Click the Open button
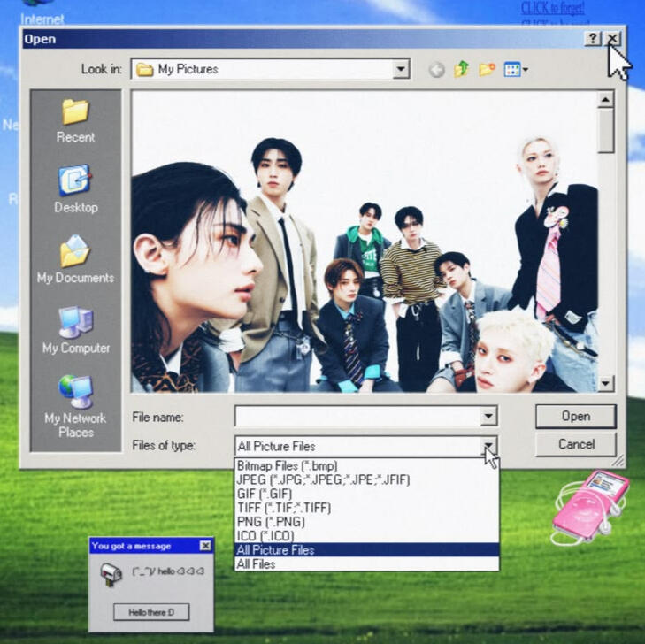The image size is (645, 644). click(x=575, y=416)
